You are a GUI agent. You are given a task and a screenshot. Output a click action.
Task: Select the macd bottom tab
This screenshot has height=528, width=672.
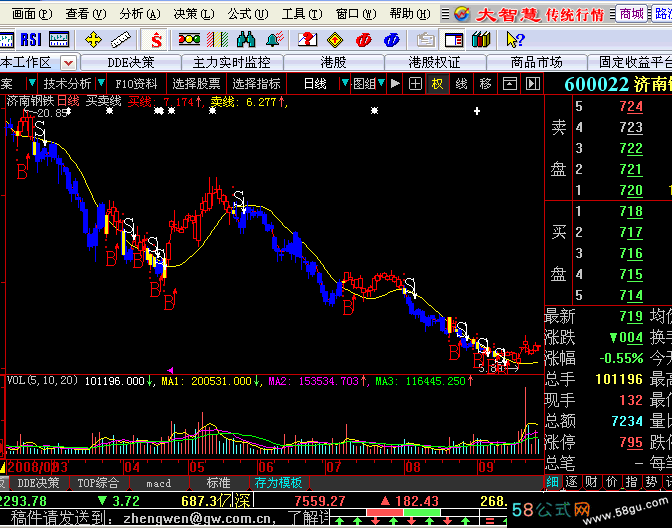tap(159, 483)
